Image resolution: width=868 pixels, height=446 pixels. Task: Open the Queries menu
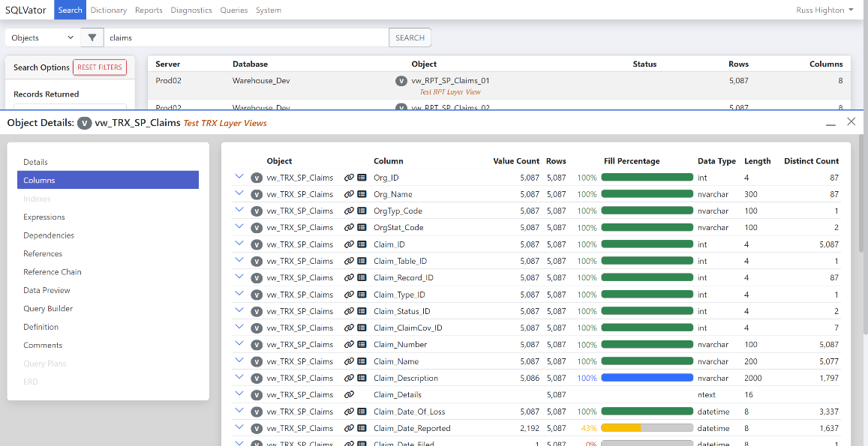pyautogui.click(x=234, y=10)
